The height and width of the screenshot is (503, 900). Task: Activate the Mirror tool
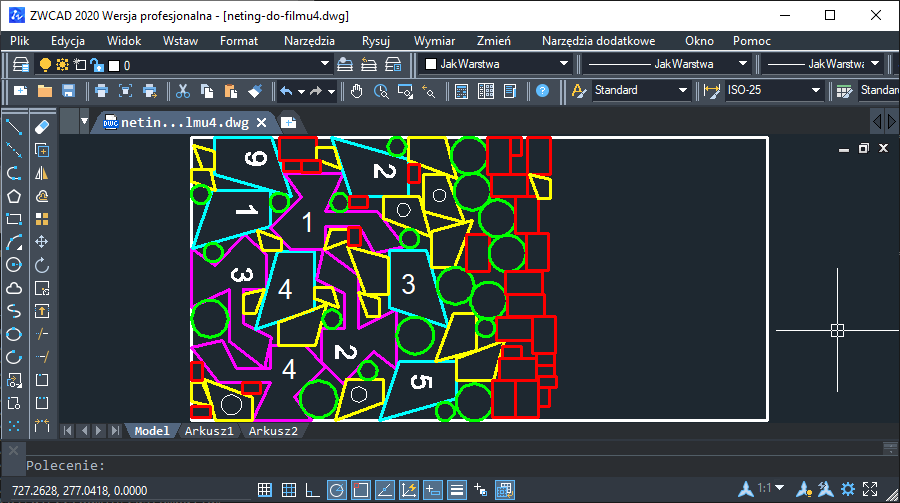coord(42,173)
